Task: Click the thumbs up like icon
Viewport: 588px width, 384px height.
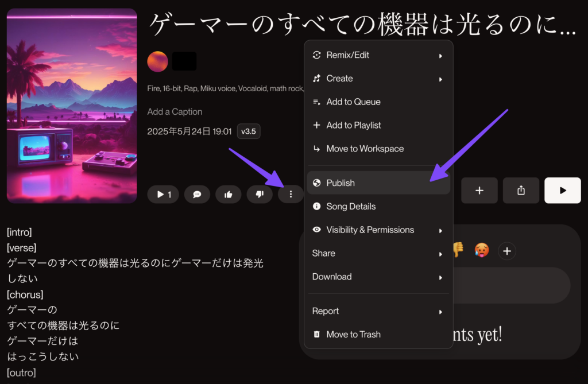Action: 228,195
